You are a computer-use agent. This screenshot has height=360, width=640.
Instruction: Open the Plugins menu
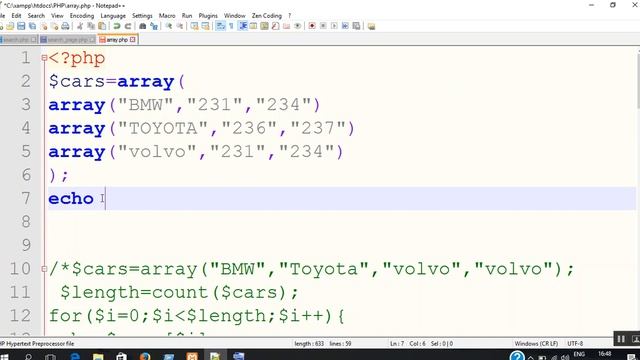pos(208,16)
